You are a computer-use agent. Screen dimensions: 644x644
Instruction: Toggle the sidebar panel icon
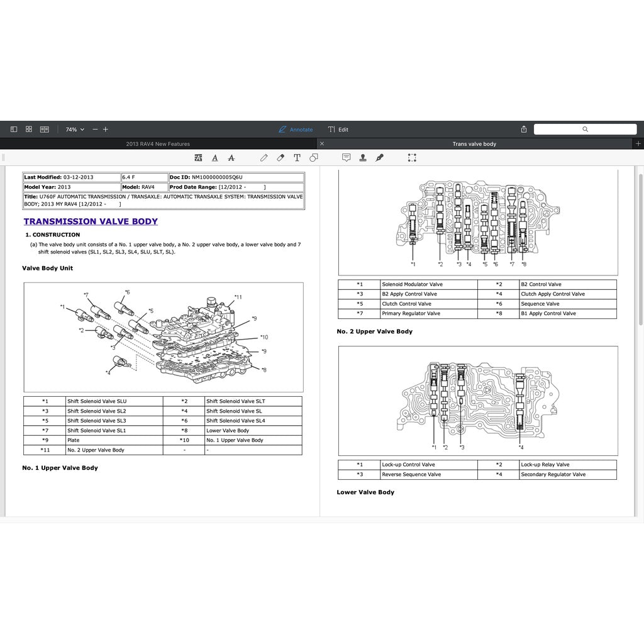click(x=14, y=130)
